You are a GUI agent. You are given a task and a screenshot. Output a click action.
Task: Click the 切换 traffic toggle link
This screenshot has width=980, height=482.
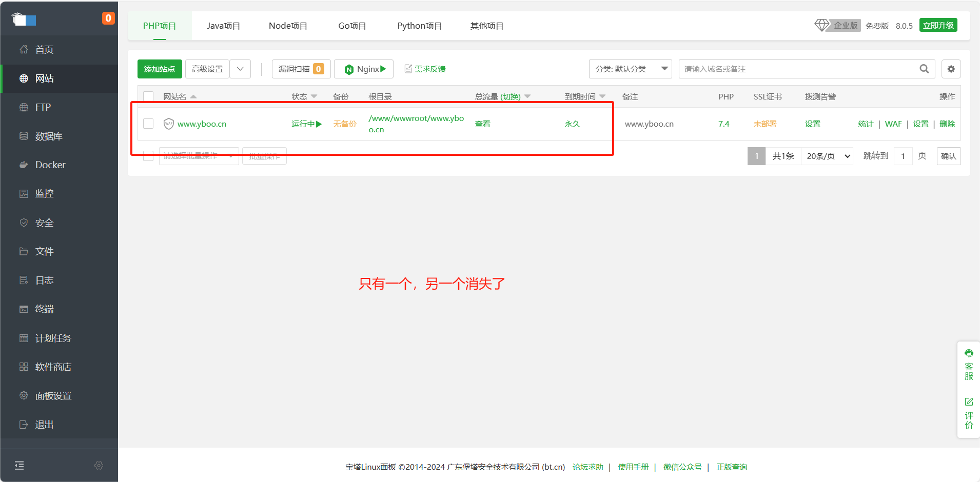tap(511, 96)
